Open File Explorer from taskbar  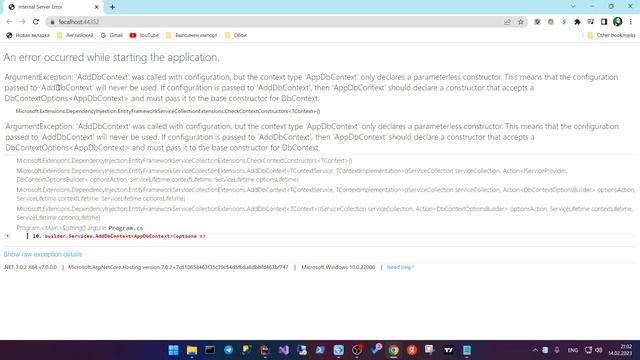pos(192,350)
